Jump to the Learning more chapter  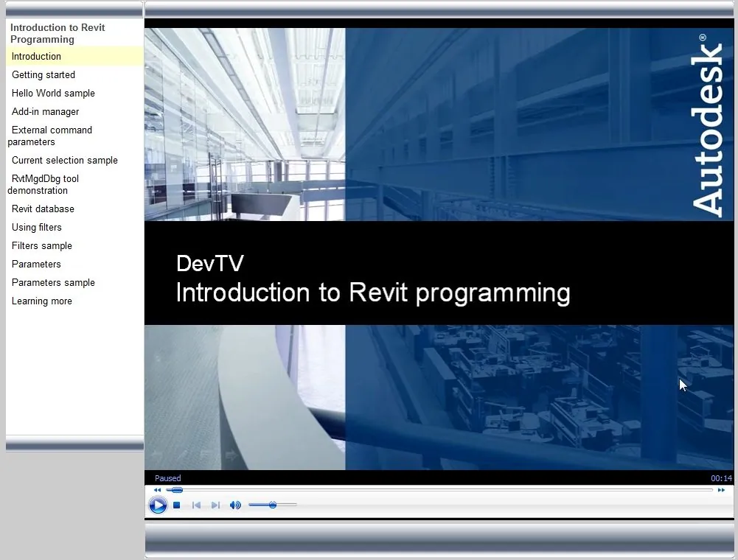click(x=42, y=301)
